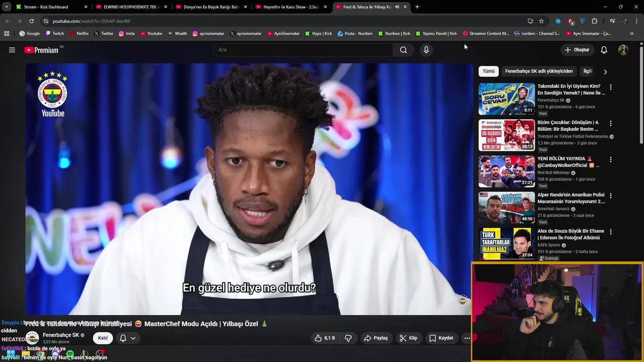Screen dimensions: 644x362
Task: Open Alper Rende'nin Amerikan Polisi video title
Action: pos(571,198)
